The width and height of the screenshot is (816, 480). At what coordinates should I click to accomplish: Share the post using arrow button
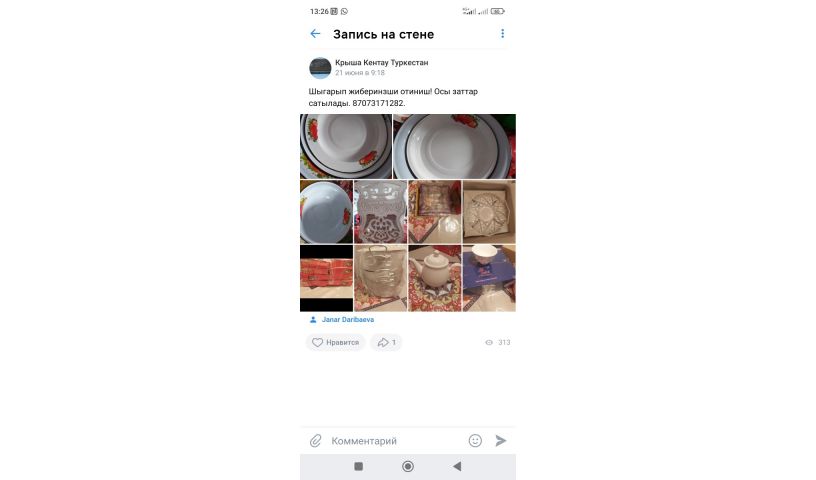click(386, 342)
